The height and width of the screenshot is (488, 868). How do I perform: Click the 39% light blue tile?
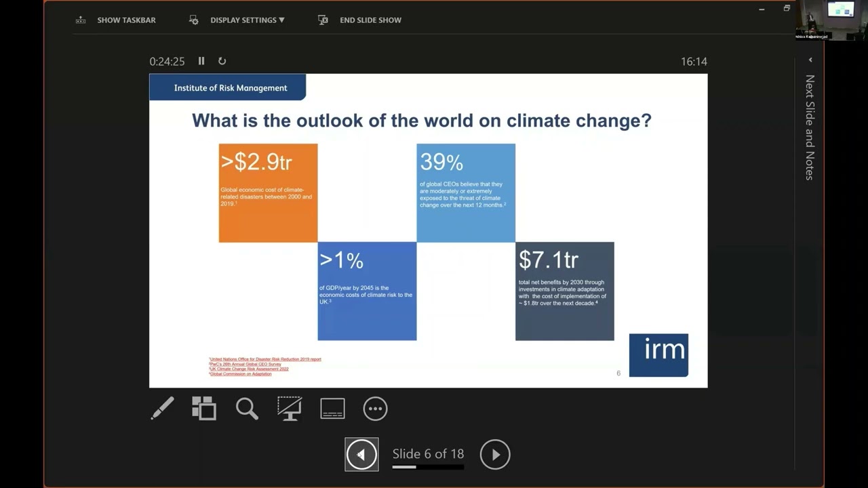(x=466, y=192)
